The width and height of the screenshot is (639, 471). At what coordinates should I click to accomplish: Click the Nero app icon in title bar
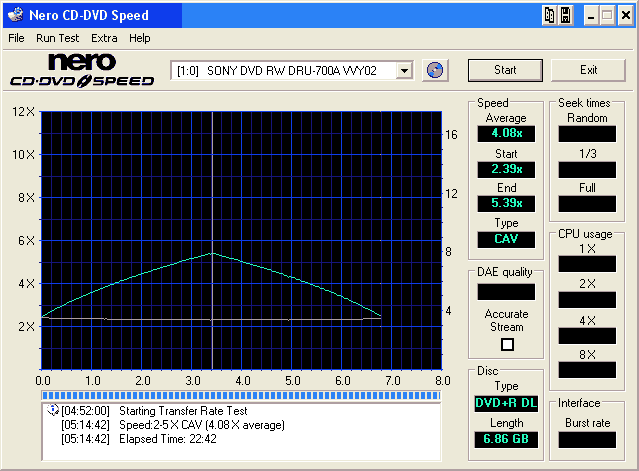tap(13, 15)
